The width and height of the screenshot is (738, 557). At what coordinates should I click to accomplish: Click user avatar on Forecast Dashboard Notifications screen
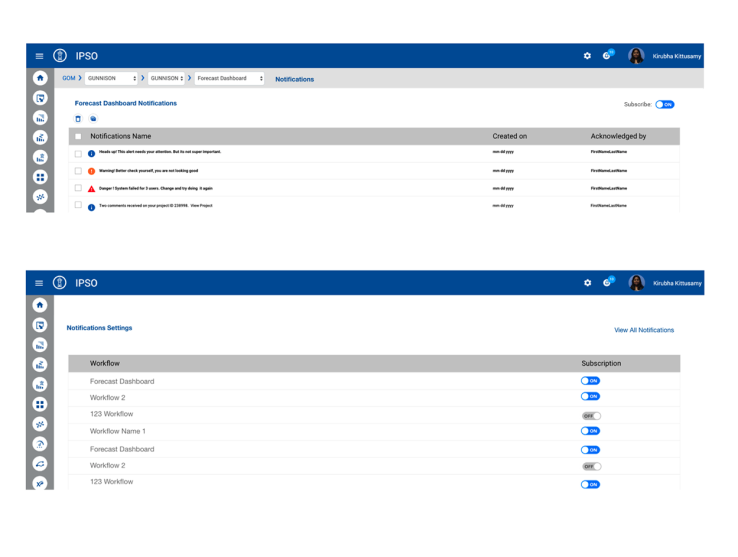coord(636,56)
